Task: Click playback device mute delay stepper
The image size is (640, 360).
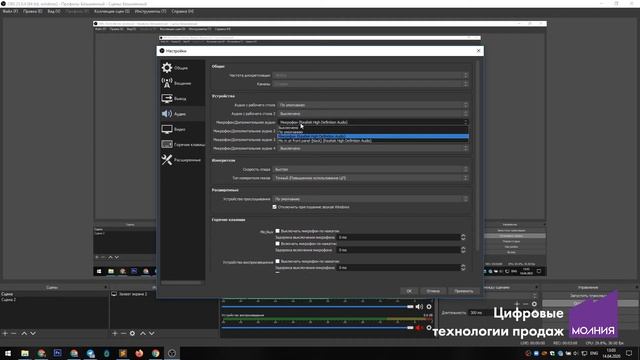Action: (x=463, y=267)
